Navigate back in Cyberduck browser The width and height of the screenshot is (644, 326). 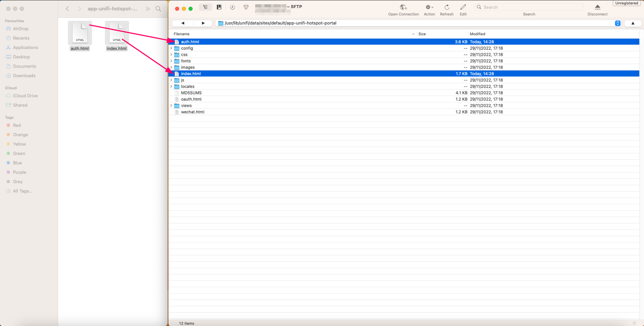point(183,23)
